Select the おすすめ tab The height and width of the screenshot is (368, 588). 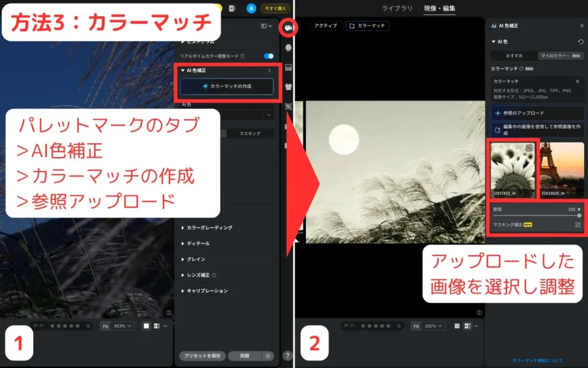point(514,55)
